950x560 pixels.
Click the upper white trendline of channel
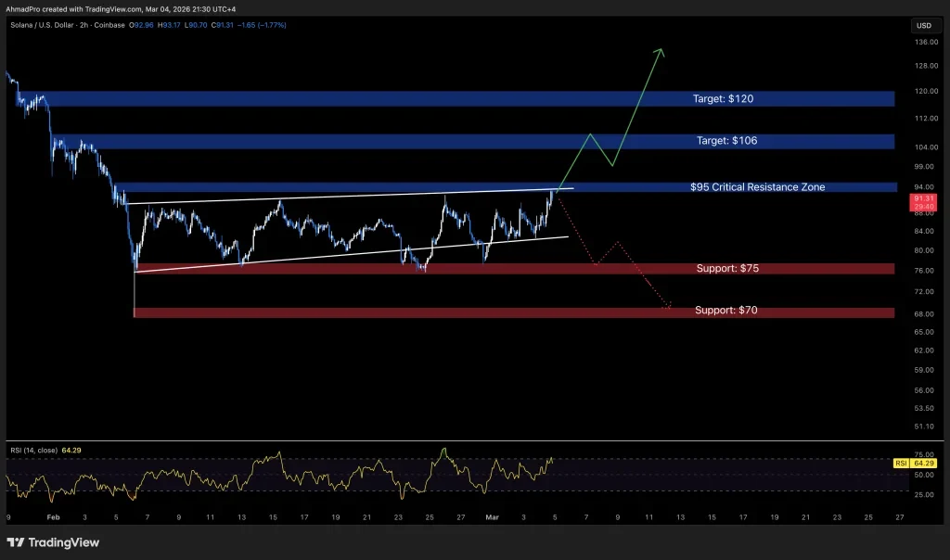349,197
